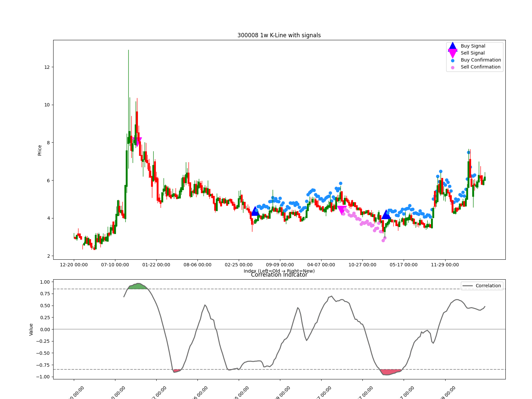Screen dimensions: 532x399
Task: Click the correlation axis tick '−0.75'
Action: [x=43, y=365]
